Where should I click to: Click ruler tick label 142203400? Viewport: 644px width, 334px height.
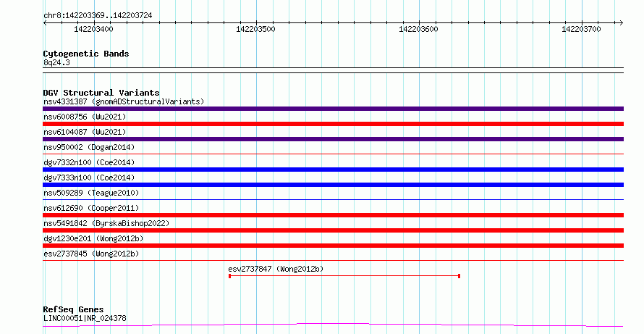pos(93,29)
